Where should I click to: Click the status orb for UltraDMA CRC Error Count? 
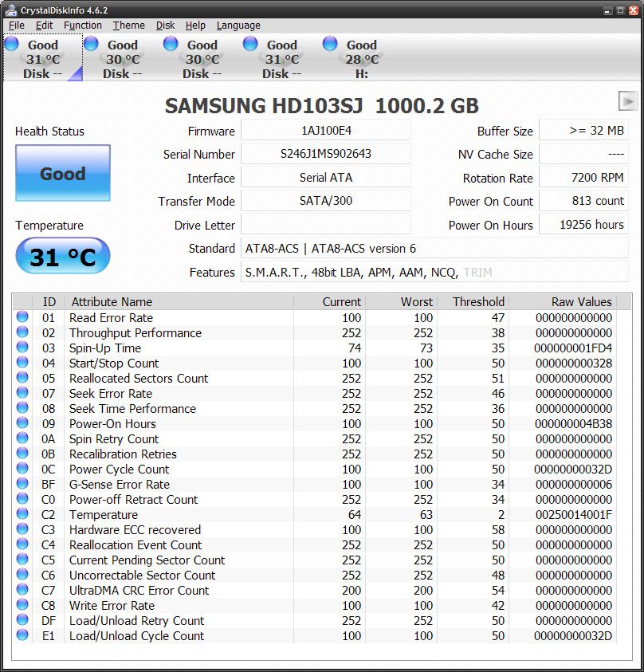click(22, 590)
